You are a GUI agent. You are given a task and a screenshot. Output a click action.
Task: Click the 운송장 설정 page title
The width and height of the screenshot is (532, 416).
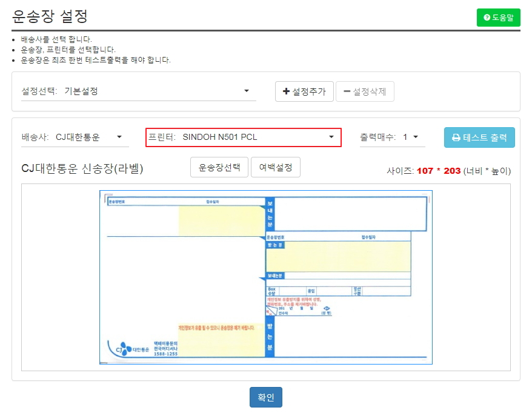point(50,16)
